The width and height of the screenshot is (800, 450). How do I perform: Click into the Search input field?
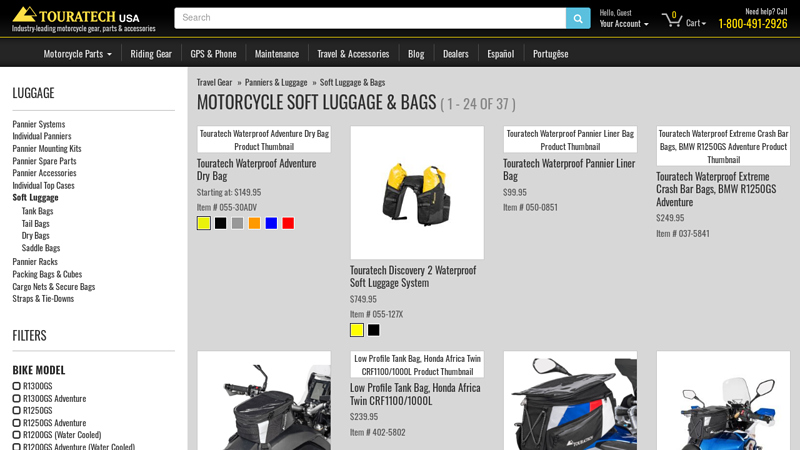pyautogui.click(x=370, y=18)
